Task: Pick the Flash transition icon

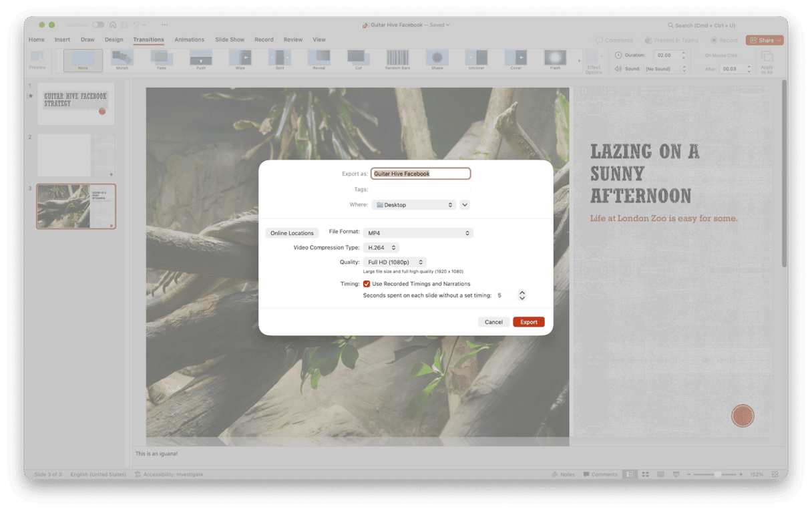Action: tap(555, 59)
